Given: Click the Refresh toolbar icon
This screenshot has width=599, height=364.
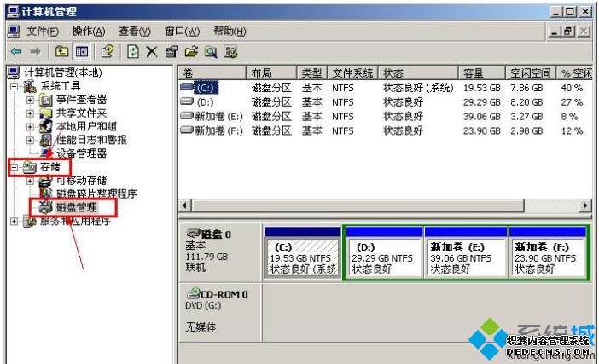Looking at the screenshot, I should tap(133, 51).
